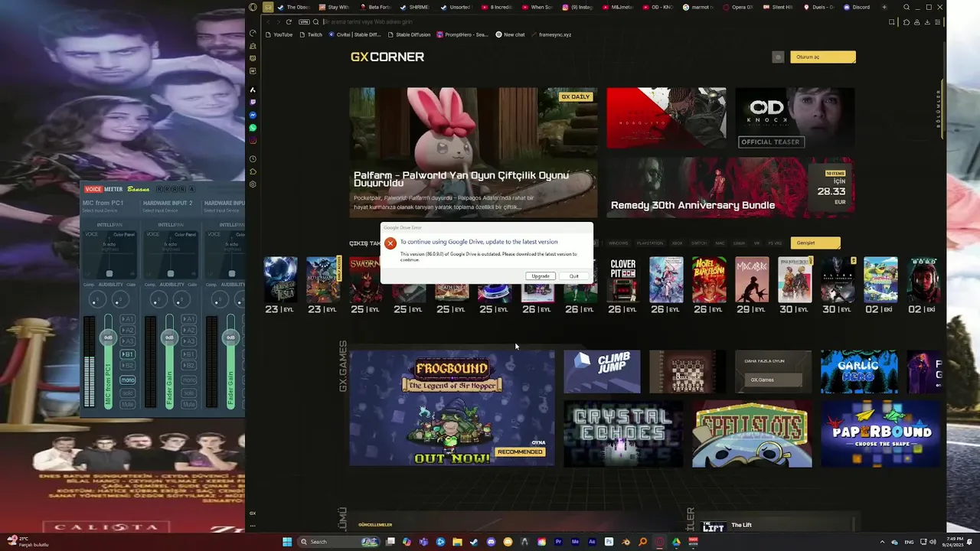Open Messenger in the Opera sidebar

point(253,115)
